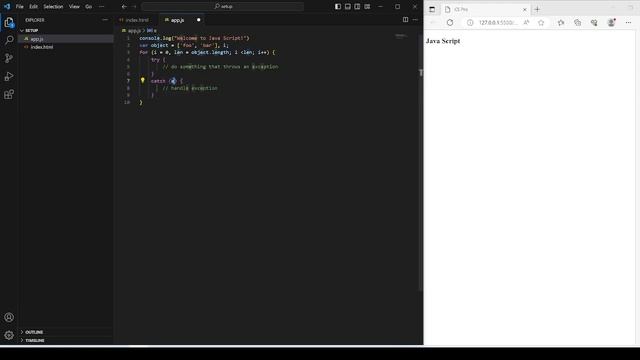Click the Edge page vertical scrollbar
640x360 pixels.
(638, 188)
